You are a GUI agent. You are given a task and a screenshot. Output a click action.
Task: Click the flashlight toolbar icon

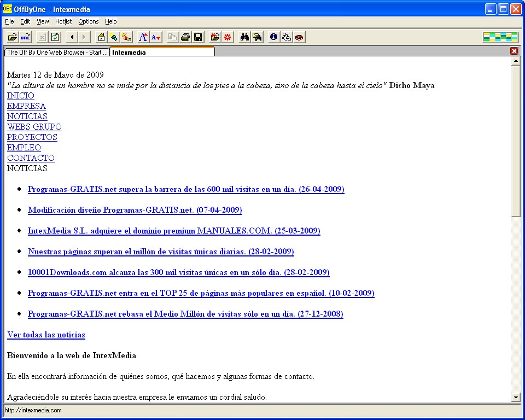pos(114,37)
